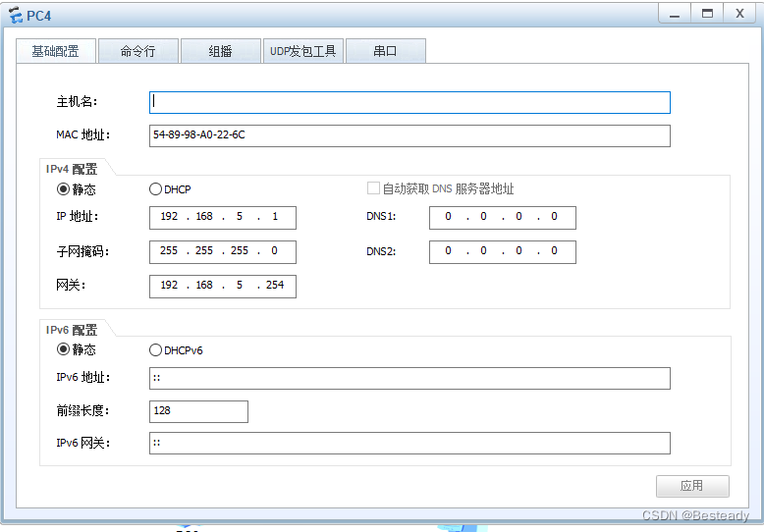Select IPv6 静态 radio button
The width and height of the screenshot is (764, 532).
click(x=64, y=349)
